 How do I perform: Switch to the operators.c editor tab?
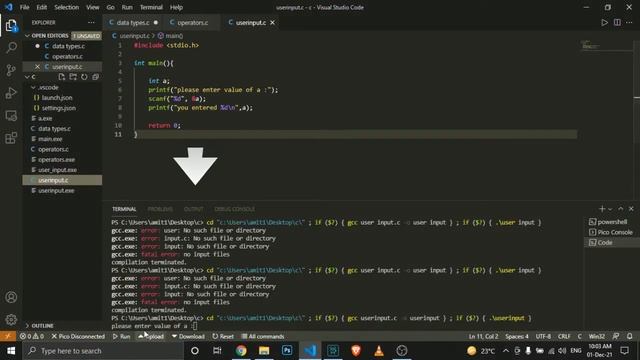pos(192,22)
